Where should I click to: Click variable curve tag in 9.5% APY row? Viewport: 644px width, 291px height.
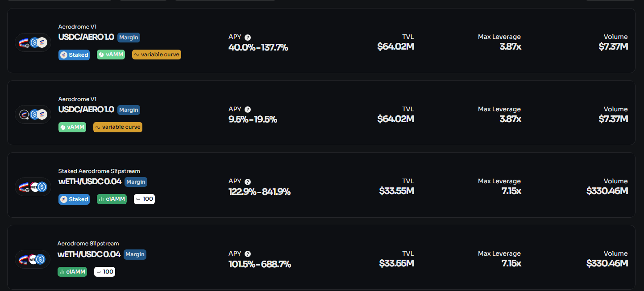118,127
